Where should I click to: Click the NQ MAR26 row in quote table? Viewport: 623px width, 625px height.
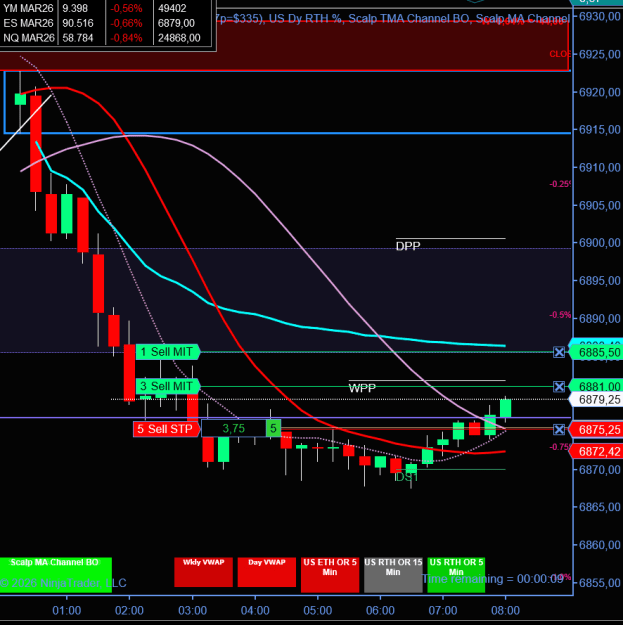coord(106,38)
